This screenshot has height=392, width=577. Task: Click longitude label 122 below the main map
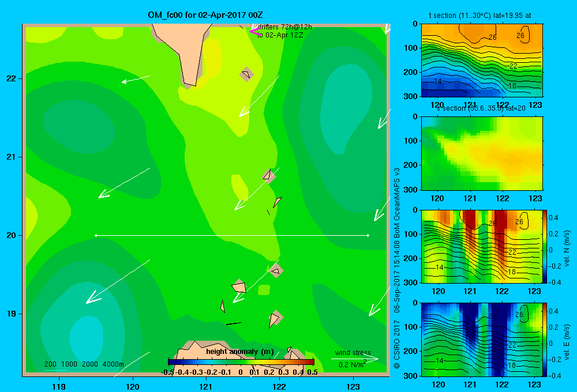point(279,386)
